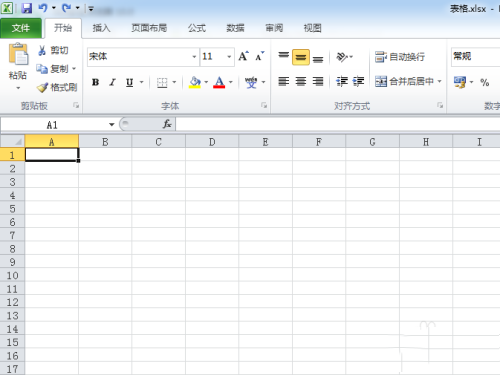Switch to the 插入 Insert tab

click(102, 28)
